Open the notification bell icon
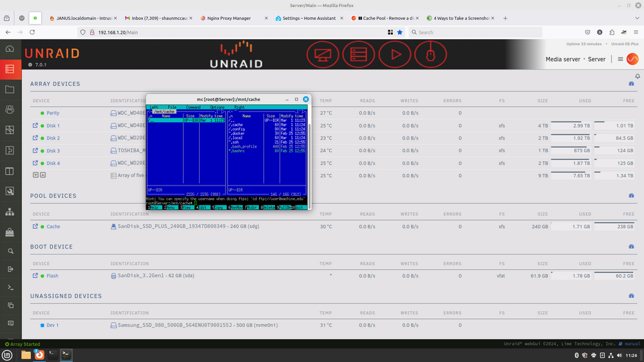The image size is (644, 362). point(638,76)
